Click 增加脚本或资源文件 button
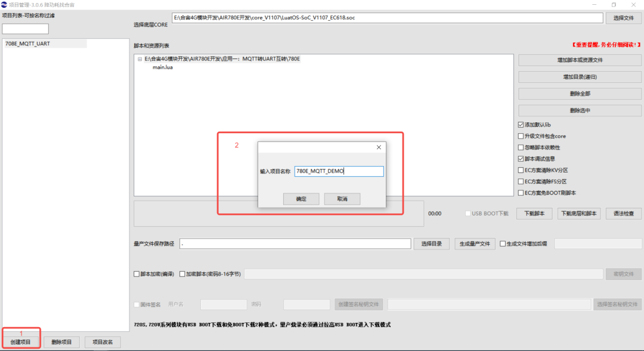 [x=580, y=60]
